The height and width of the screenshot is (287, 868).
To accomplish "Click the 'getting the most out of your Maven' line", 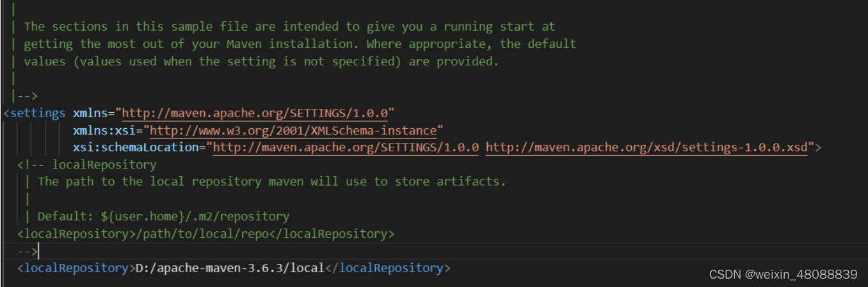I will tap(300, 44).
